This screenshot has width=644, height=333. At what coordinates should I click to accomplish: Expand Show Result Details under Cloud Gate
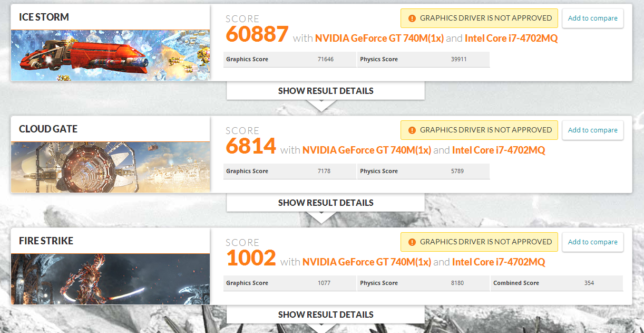326,203
